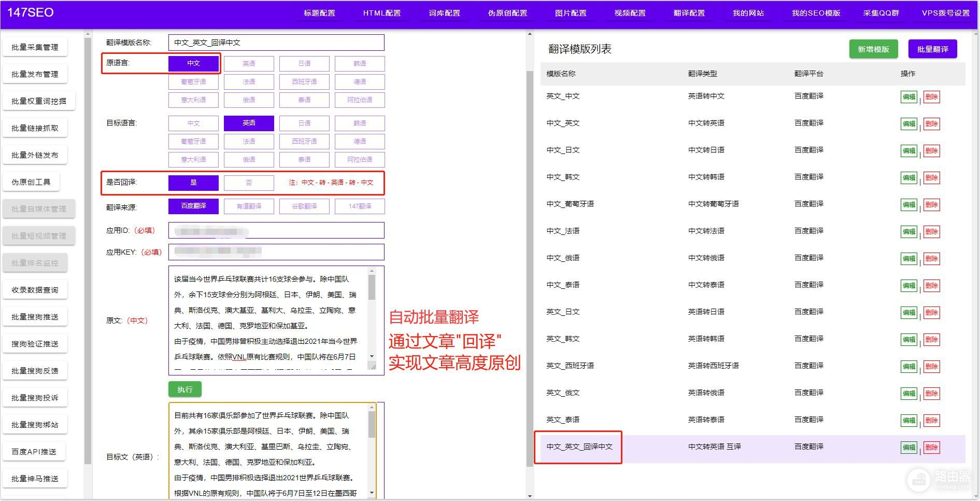Open 百度API推送 sidebar button
The image size is (980, 501).
[x=34, y=452]
